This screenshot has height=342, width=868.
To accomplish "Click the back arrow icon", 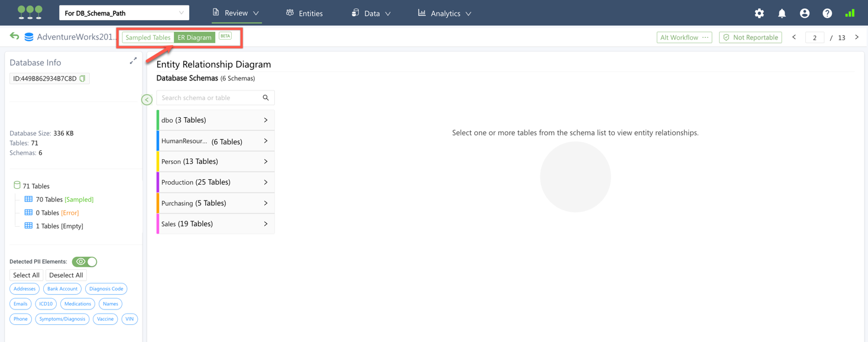I will [14, 37].
